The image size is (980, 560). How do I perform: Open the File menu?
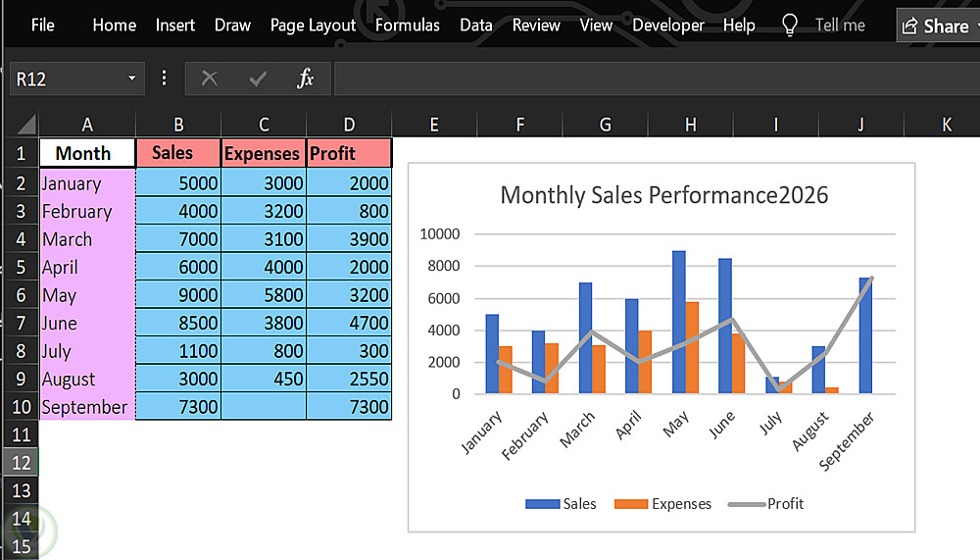click(x=42, y=25)
